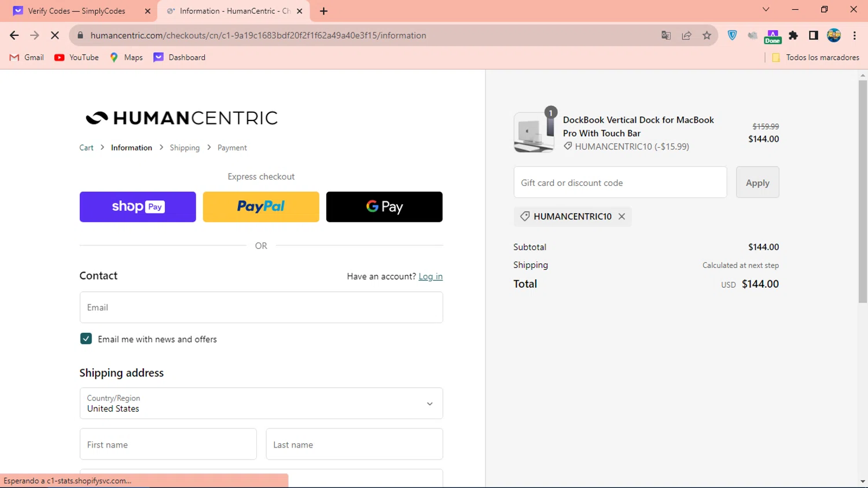The height and width of the screenshot is (488, 868).
Task: Click the Shipping breadcrumb
Action: point(185,148)
